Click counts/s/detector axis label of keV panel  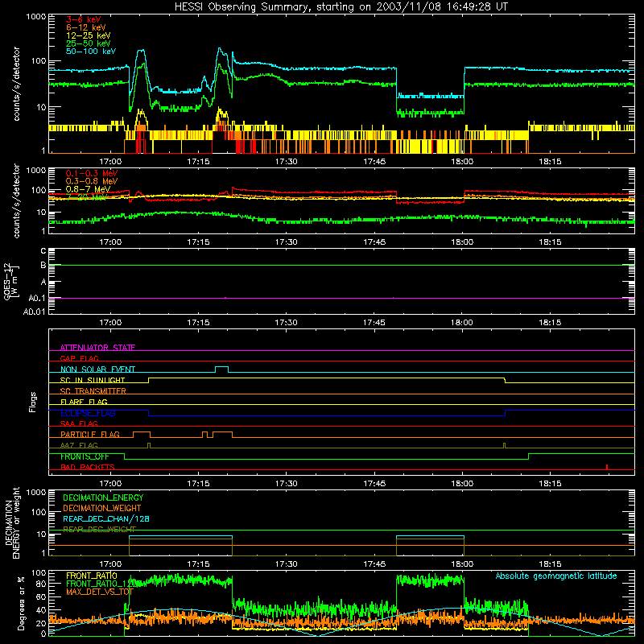(16, 84)
